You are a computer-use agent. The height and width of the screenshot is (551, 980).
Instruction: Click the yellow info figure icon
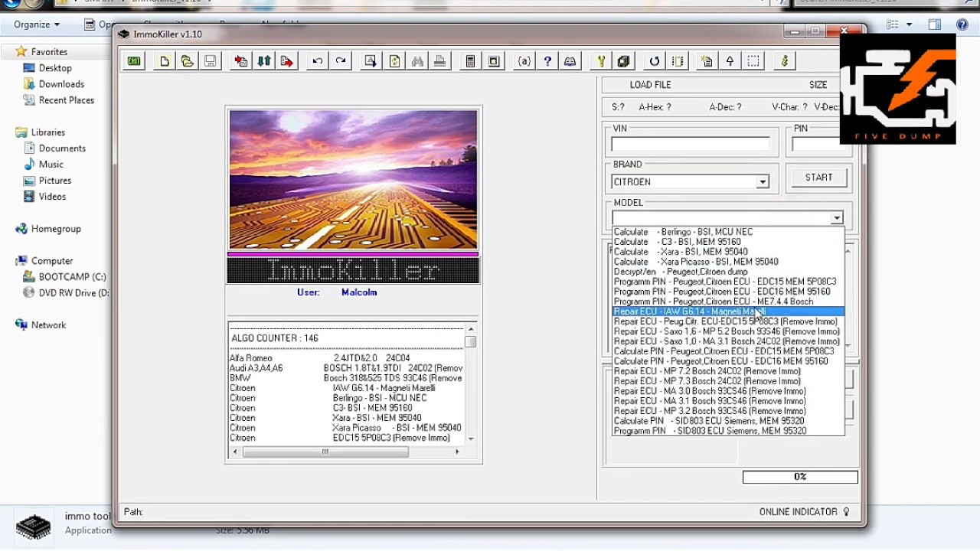click(x=784, y=61)
